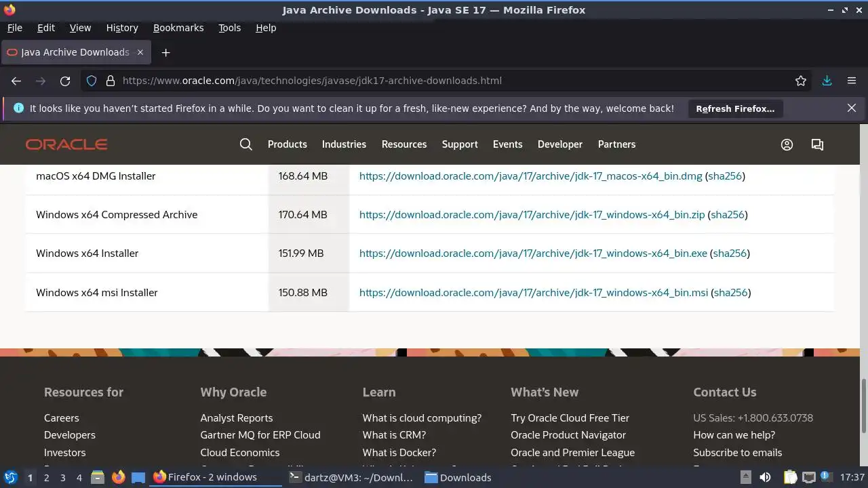868x488 pixels.
Task: Select the Java Archive Downloads tab
Action: pyautogui.click(x=75, y=52)
